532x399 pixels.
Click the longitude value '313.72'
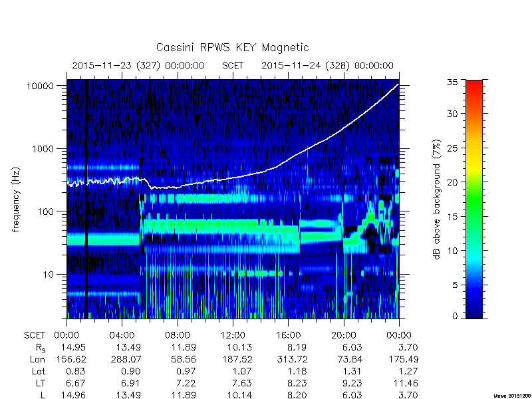[x=292, y=359]
